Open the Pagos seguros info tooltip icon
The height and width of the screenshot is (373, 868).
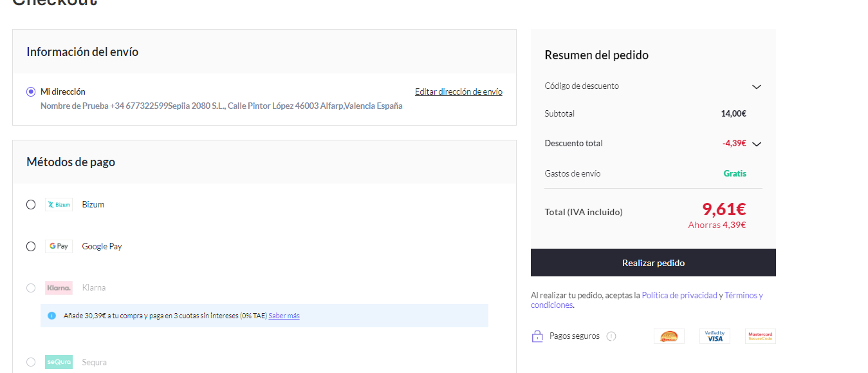611,336
